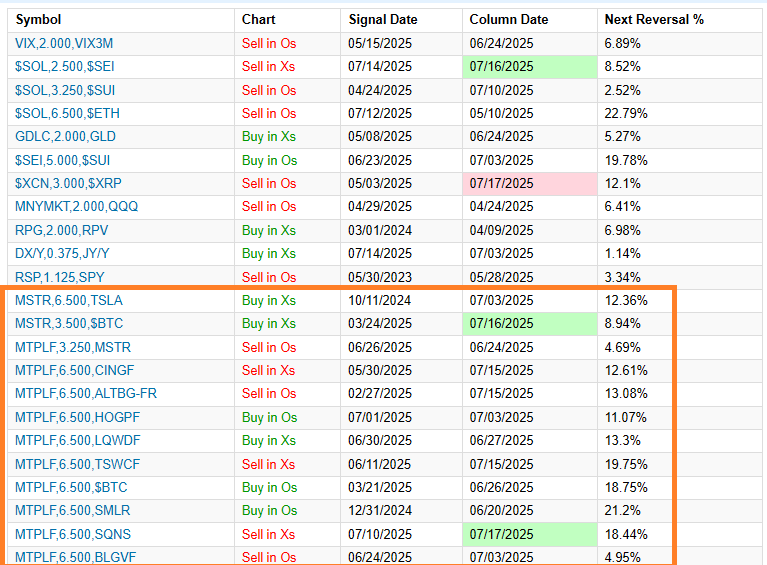The image size is (767, 565).
Task: Select the 19.78% reversal value
Action: point(626,160)
